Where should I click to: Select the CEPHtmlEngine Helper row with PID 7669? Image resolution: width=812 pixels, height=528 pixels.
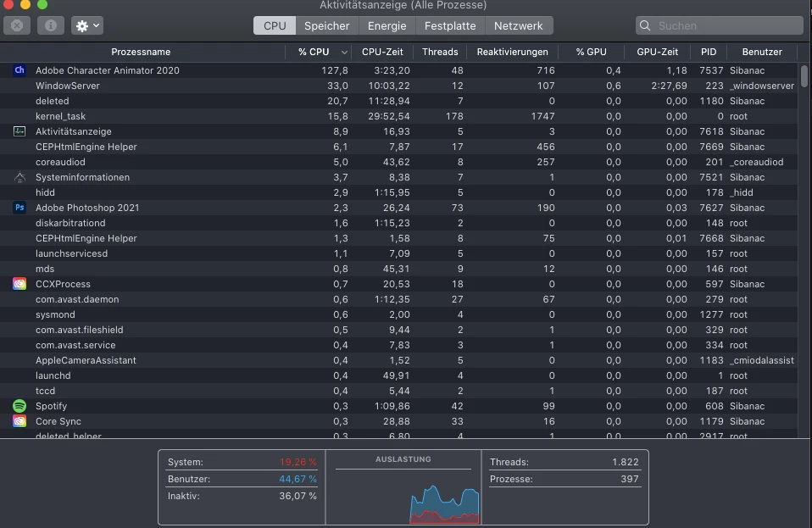398,147
